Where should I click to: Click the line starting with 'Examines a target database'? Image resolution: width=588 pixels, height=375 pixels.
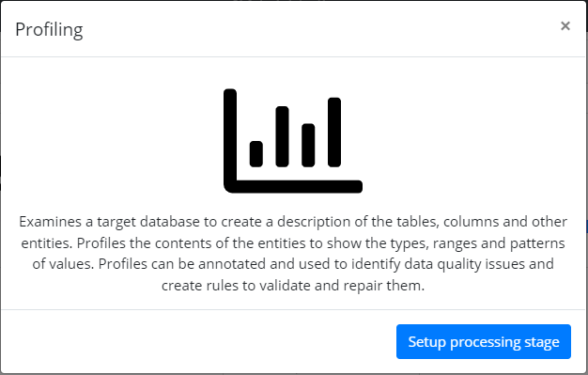(293, 222)
